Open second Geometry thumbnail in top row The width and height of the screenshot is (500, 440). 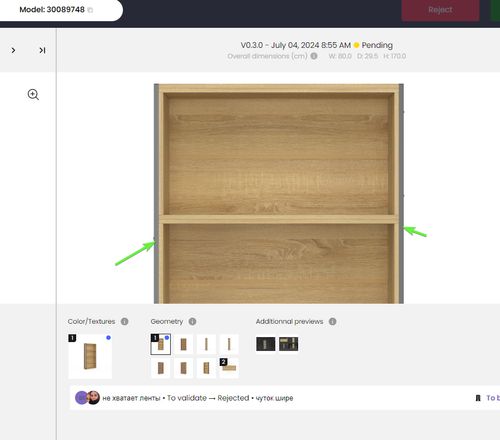[183, 344]
